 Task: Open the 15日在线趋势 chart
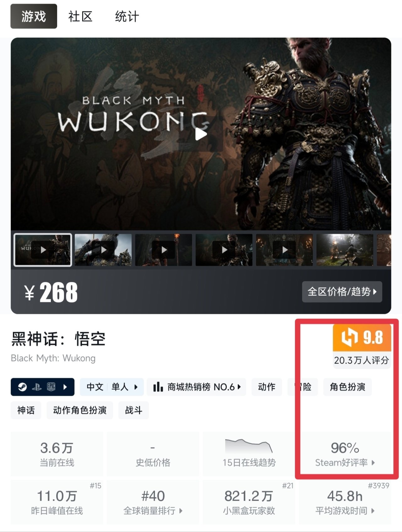pos(249,454)
